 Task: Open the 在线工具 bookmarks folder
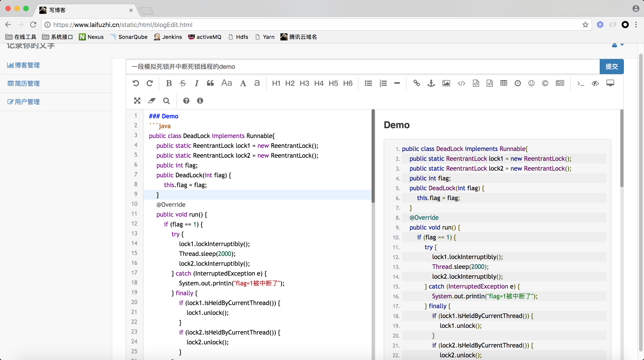(21, 37)
